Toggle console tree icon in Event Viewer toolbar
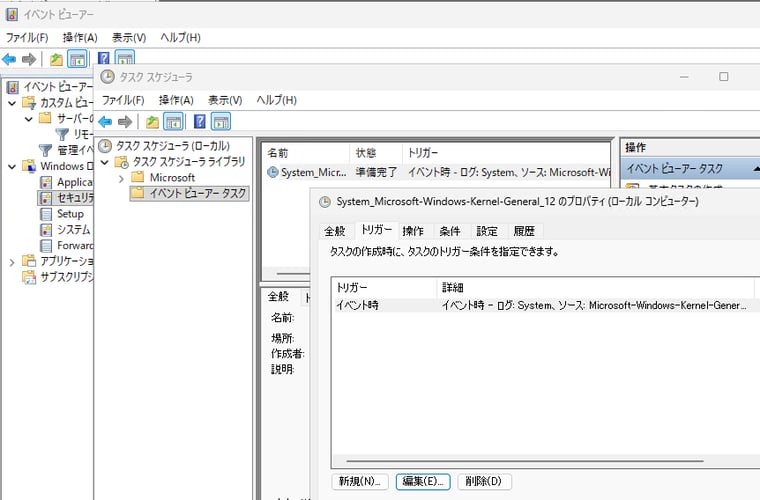760x500 pixels. point(77,60)
